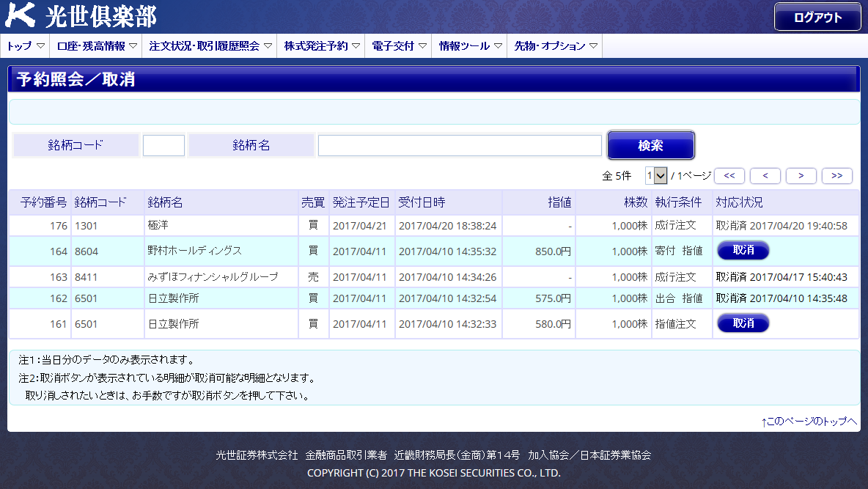
Task: Click reservation number 163
Action: (58, 277)
